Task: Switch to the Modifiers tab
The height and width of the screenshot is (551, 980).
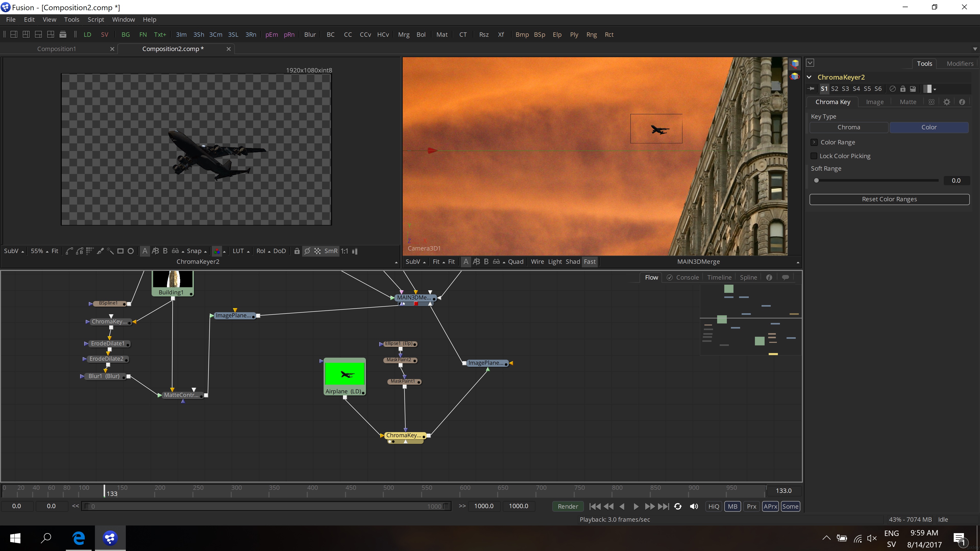Action: (x=960, y=64)
